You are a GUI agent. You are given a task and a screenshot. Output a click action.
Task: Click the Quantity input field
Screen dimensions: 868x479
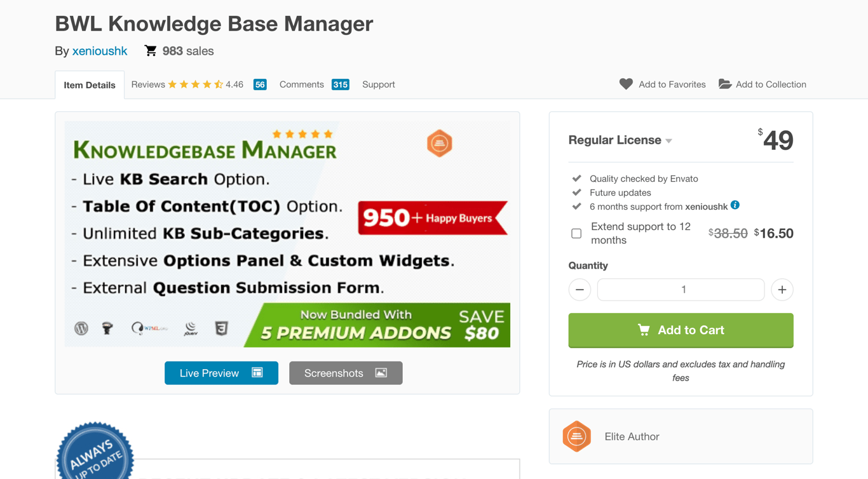tap(681, 290)
